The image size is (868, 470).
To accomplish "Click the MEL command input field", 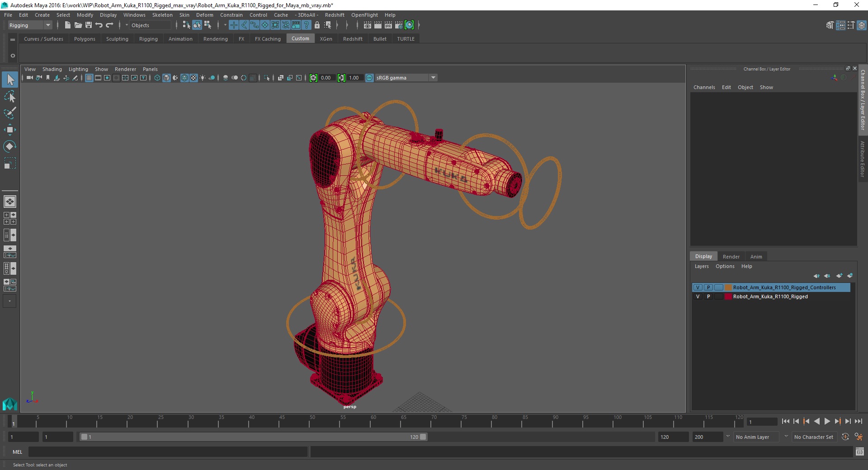I will click(168, 452).
